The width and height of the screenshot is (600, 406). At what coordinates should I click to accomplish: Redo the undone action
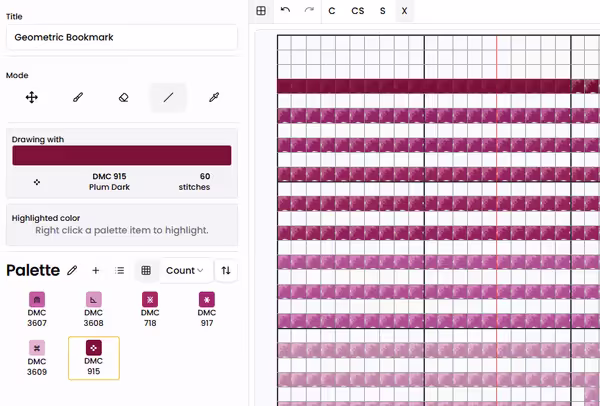click(x=309, y=11)
